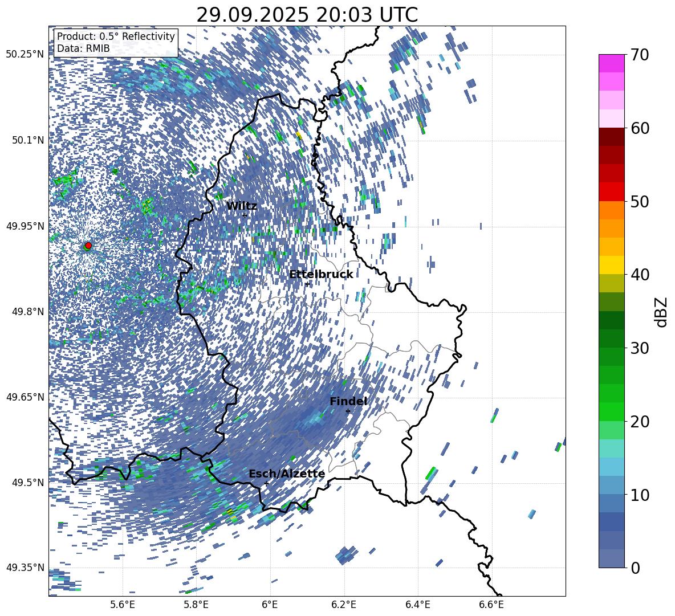Click the bright green colorbar segment above 20
675x616 pixels.
click(611, 411)
